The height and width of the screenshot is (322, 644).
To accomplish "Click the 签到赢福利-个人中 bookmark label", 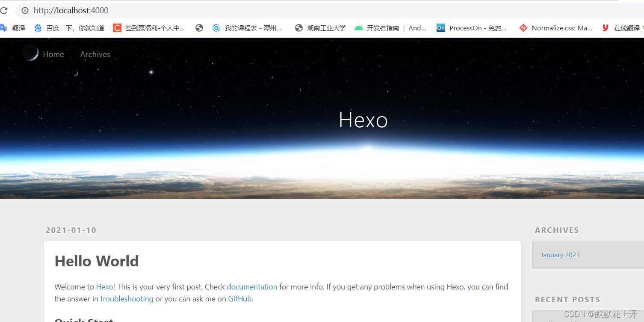I will (155, 28).
